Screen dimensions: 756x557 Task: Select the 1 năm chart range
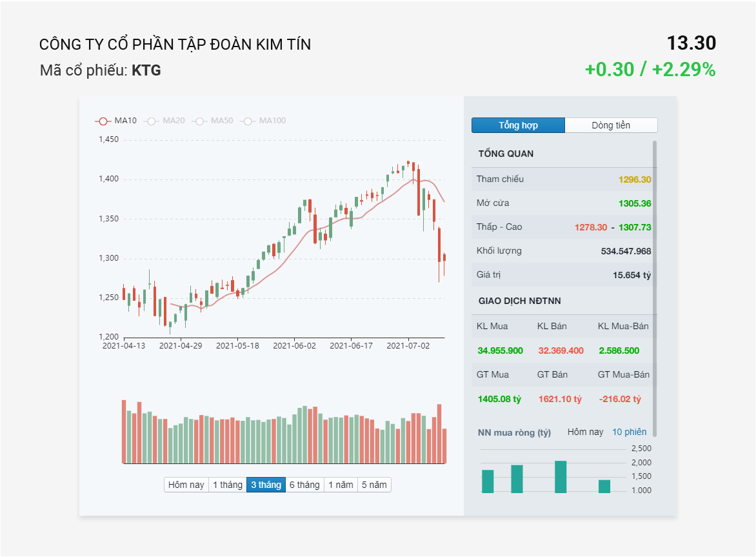[x=341, y=485]
